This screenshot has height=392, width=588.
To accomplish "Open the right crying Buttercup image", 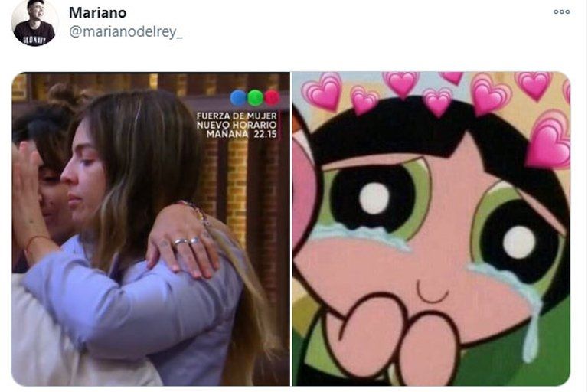I will tap(431, 229).
